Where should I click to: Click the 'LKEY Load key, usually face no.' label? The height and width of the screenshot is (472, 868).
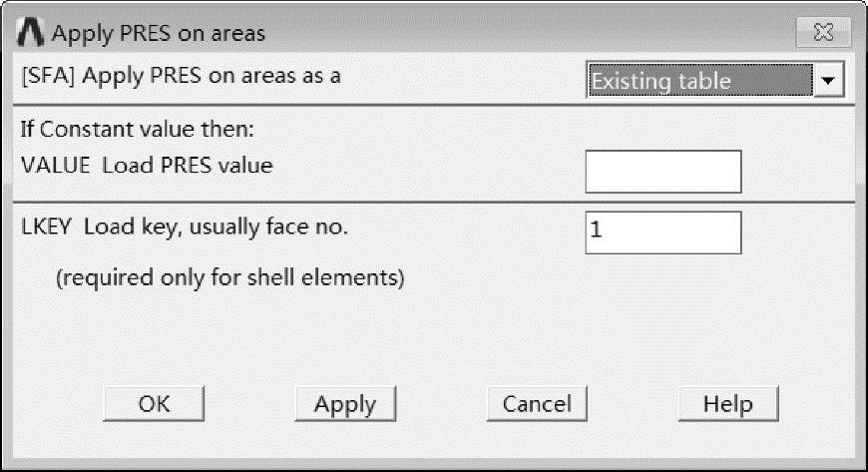coord(185,227)
